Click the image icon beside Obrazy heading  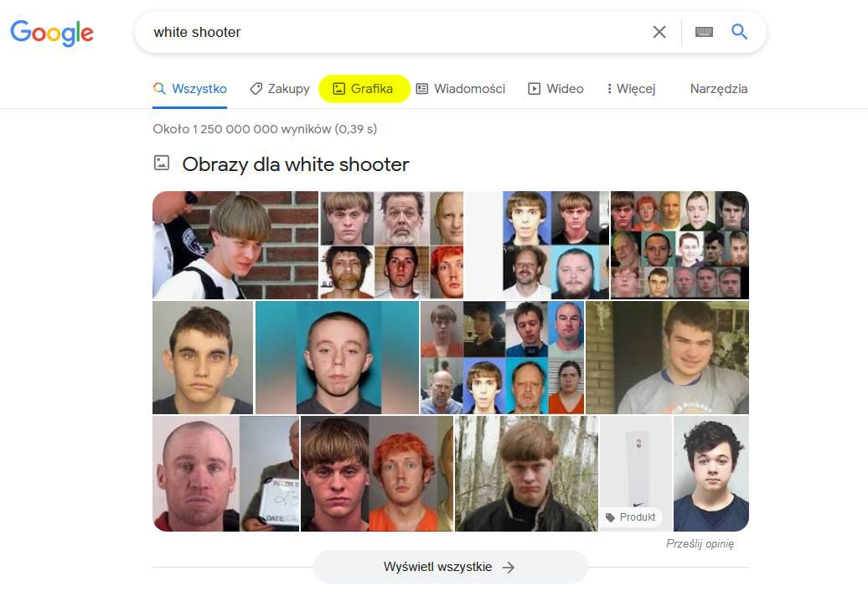(x=161, y=163)
